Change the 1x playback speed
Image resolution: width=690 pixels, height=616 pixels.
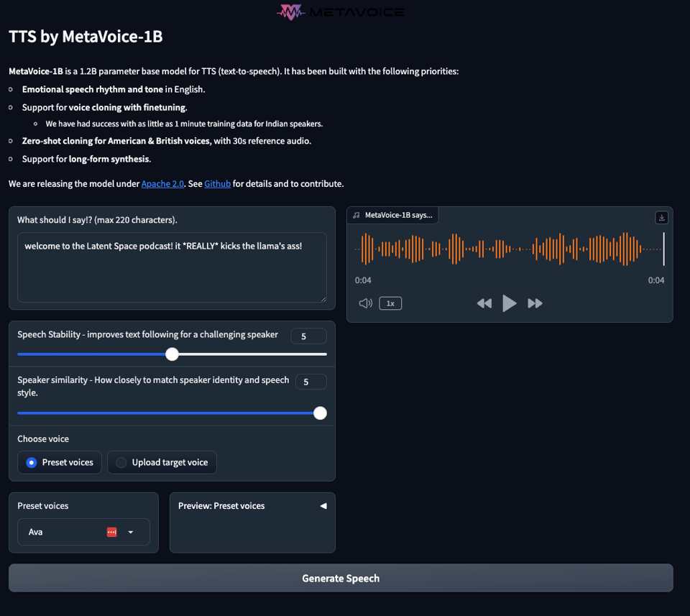(390, 303)
